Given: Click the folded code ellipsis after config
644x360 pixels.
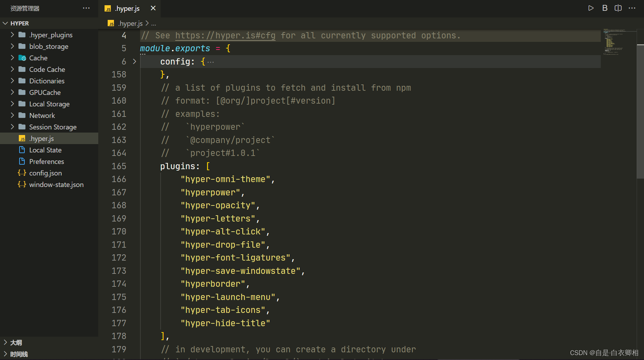Looking at the screenshot, I should pos(210,62).
